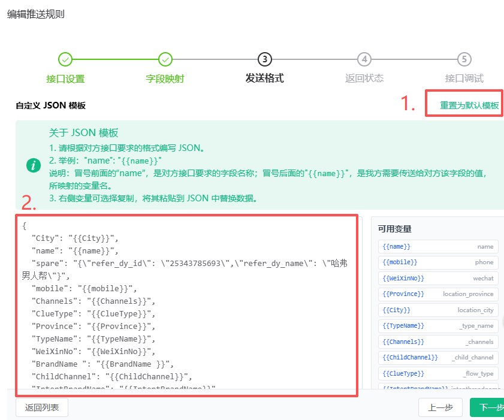504x420 pixels.
Task: Click the "WeiXinNo" line in JSON editor
Action: click(93, 352)
